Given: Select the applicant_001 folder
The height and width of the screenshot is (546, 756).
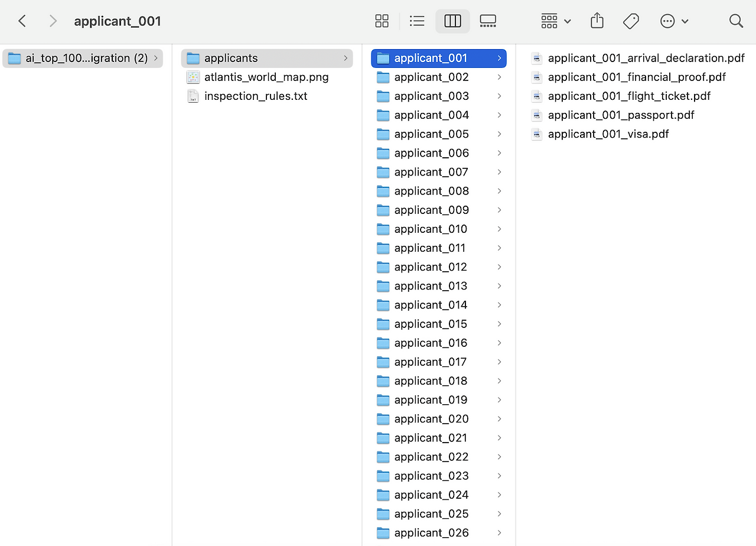Looking at the screenshot, I should click(x=439, y=58).
